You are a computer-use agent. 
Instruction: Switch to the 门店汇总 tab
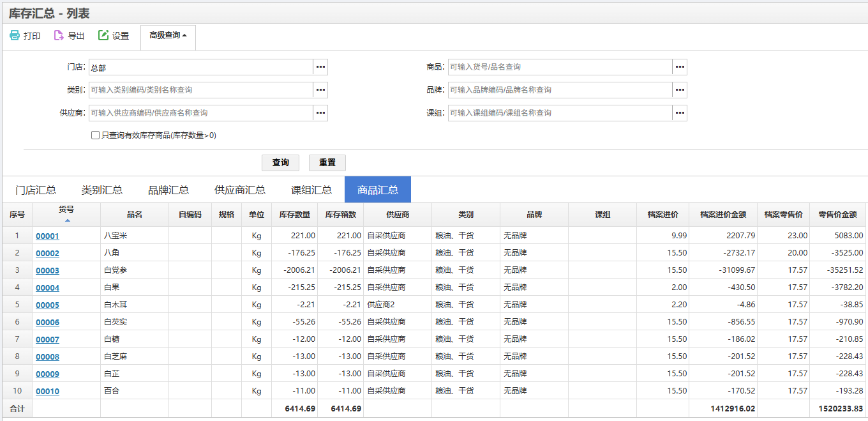tap(36, 190)
